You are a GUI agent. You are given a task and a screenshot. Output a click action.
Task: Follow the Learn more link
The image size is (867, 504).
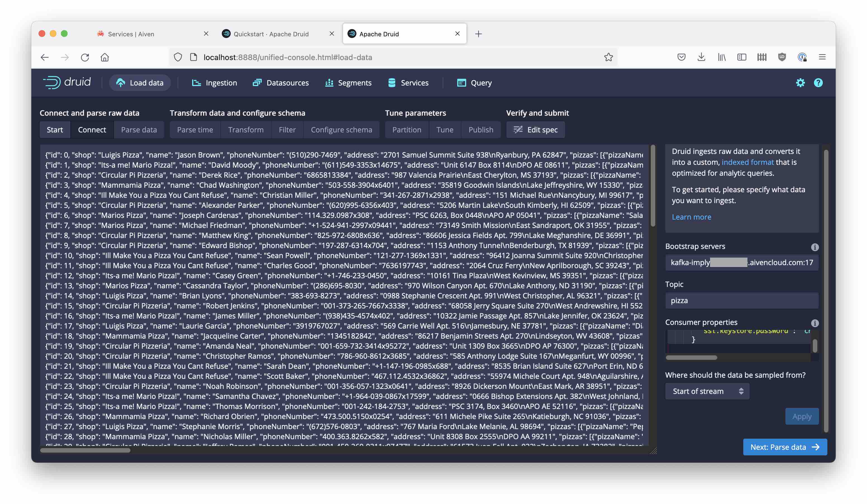tap(692, 217)
